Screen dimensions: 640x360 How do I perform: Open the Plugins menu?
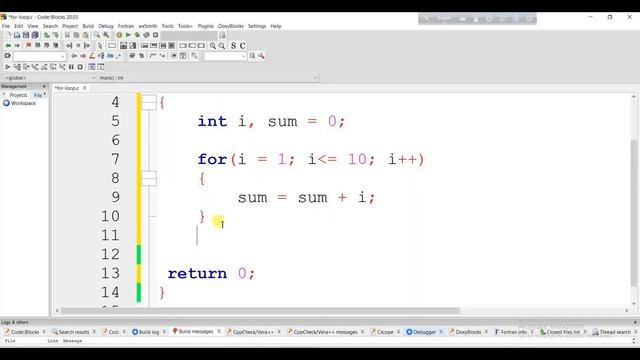(x=206, y=26)
